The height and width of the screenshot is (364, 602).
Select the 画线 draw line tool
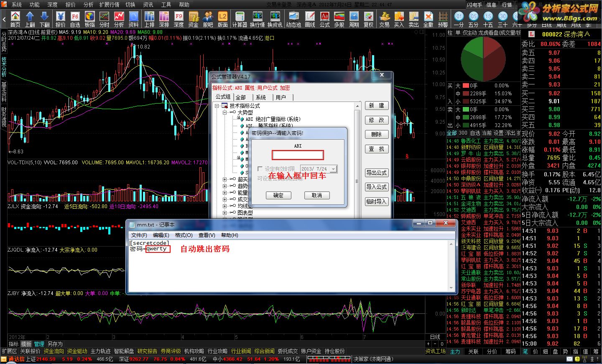310,19
